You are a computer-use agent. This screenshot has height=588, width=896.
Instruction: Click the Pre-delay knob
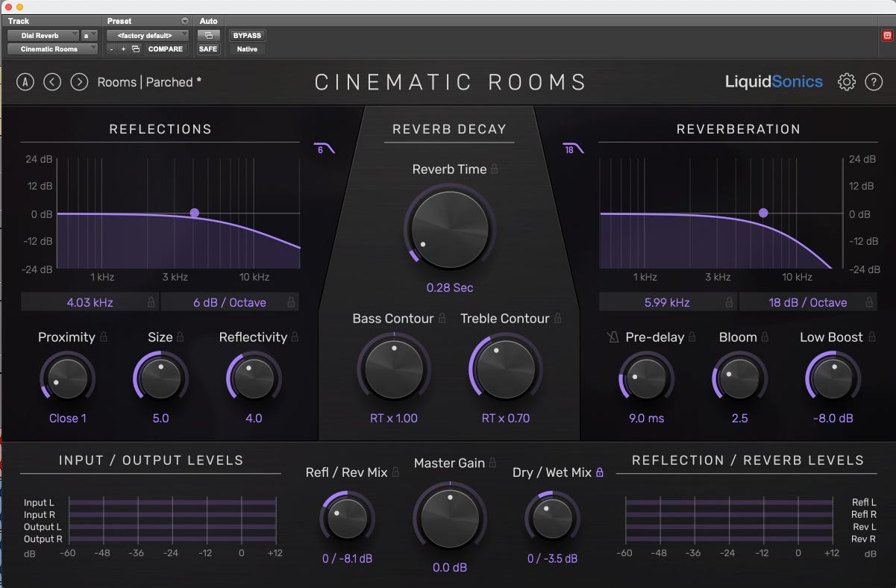coord(646,378)
